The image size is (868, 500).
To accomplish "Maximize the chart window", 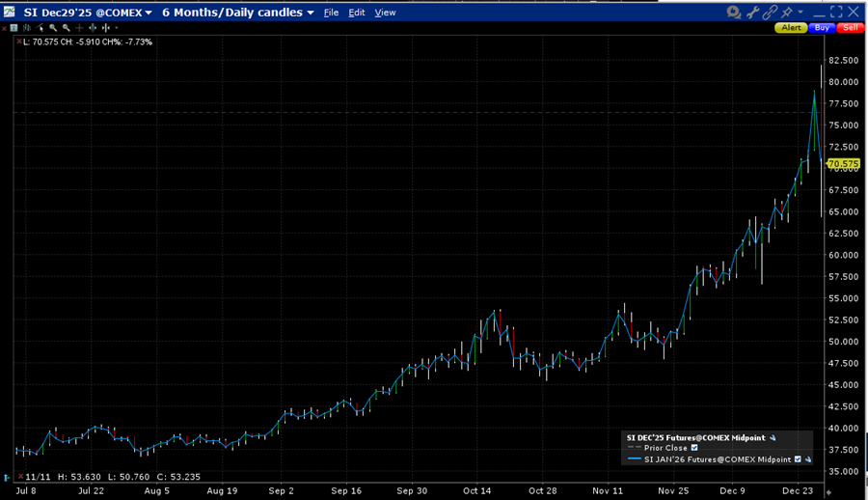I will (836, 12).
